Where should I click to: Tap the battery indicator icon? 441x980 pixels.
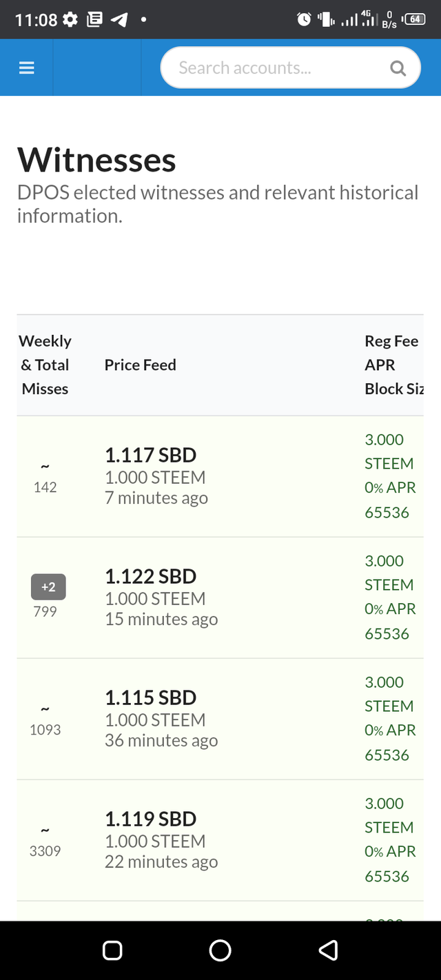(x=415, y=19)
